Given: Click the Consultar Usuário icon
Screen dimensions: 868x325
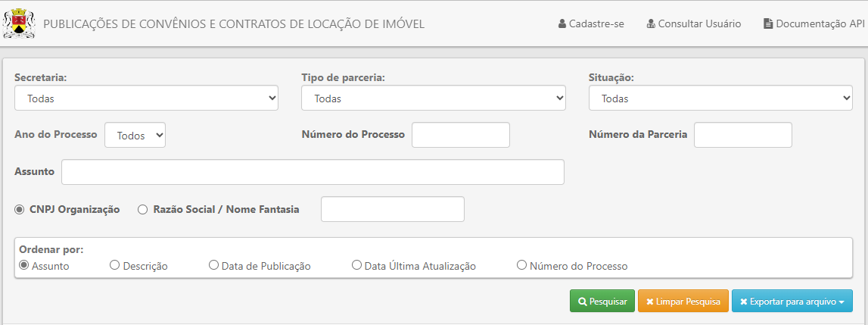Looking at the screenshot, I should click(x=651, y=23).
